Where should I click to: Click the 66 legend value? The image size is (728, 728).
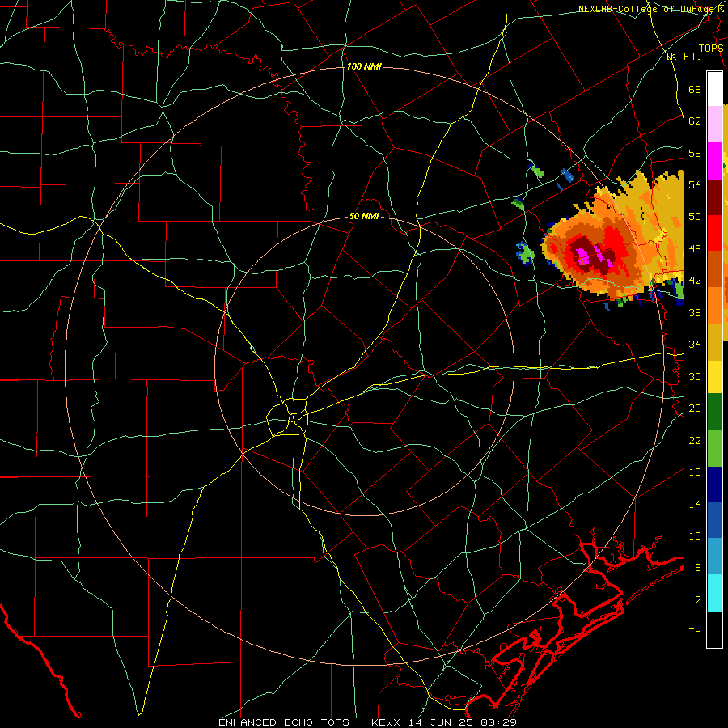pyautogui.click(x=695, y=89)
